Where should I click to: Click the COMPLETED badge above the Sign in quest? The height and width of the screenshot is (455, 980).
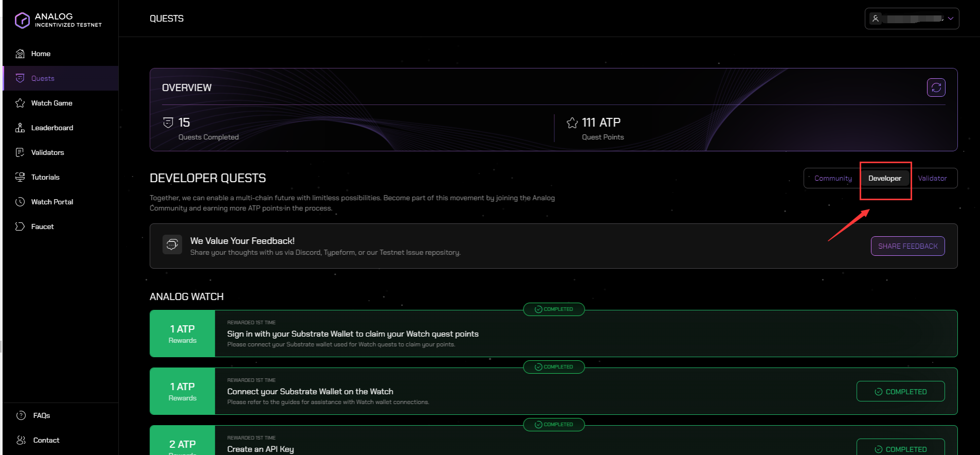(554, 309)
